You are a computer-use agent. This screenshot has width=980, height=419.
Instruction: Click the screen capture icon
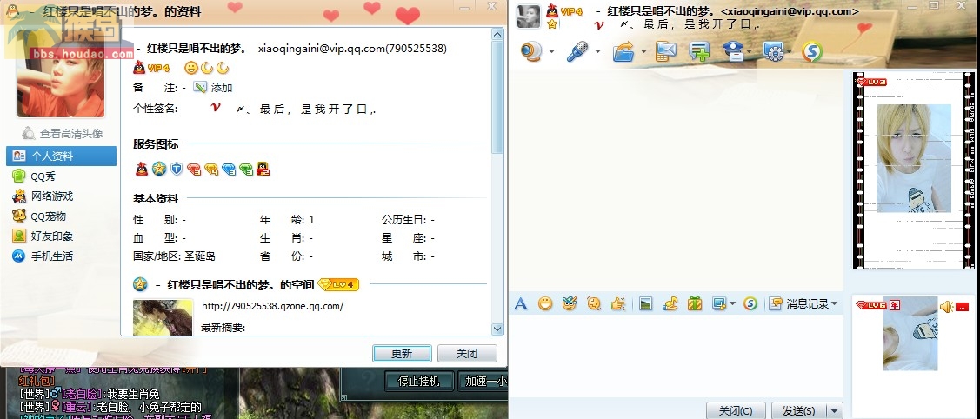pos(719,304)
